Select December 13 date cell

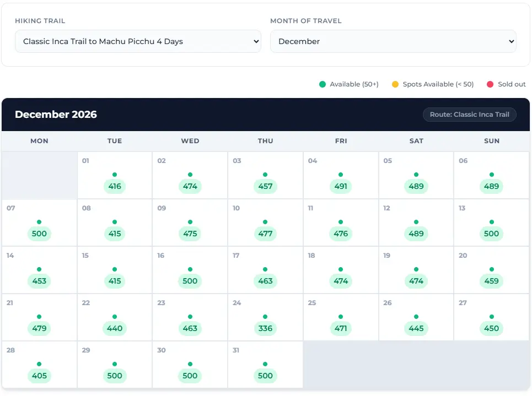coord(492,223)
